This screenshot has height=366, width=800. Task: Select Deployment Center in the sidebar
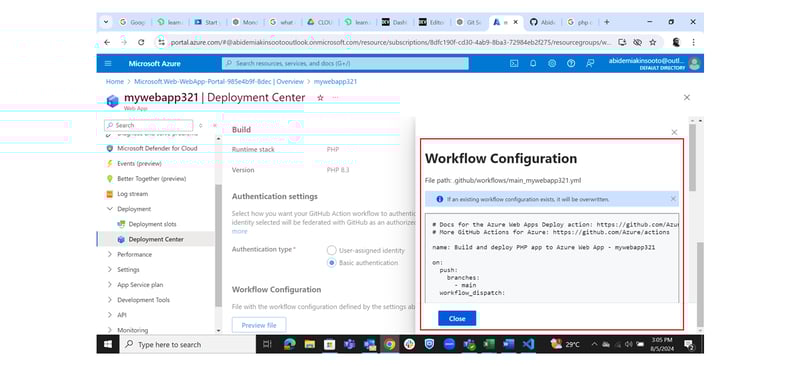click(156, 239)
